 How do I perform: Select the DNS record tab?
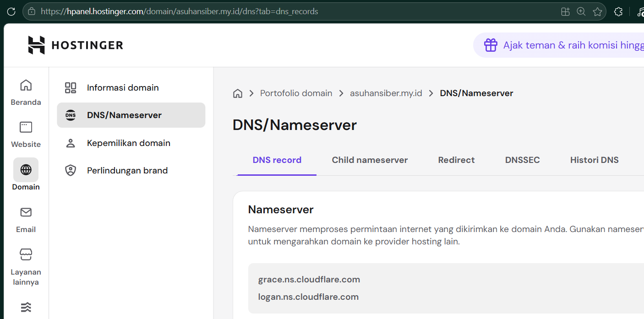click(x=277, y=160)
